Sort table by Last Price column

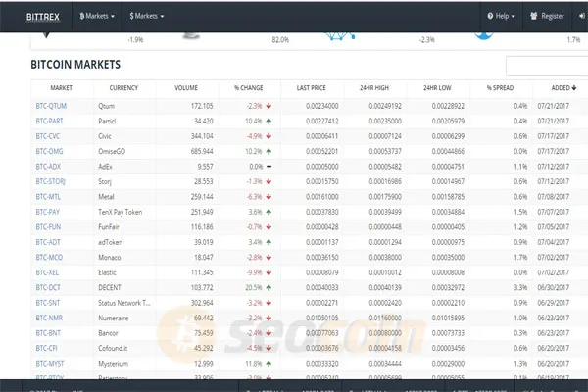(312, 88)
